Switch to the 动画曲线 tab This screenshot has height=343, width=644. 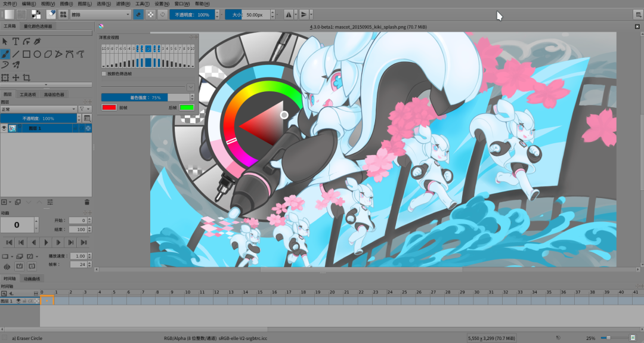coord(32,279)
